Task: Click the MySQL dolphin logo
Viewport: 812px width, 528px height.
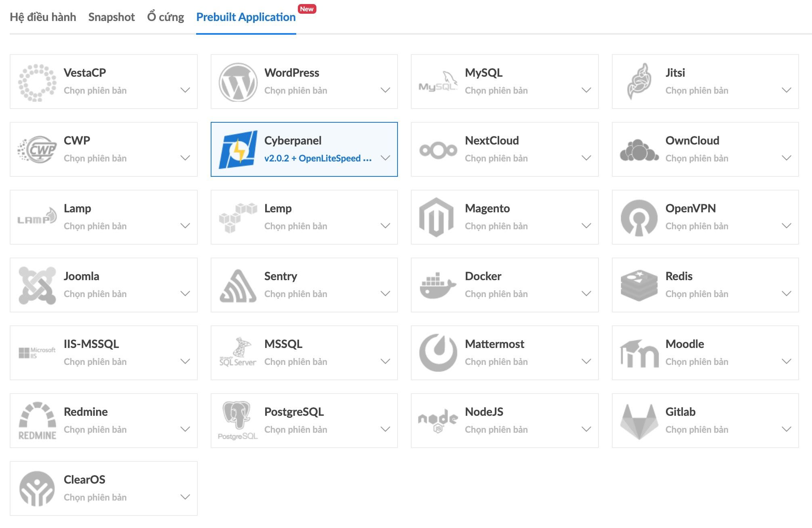Action: click(x=438, y=82)
